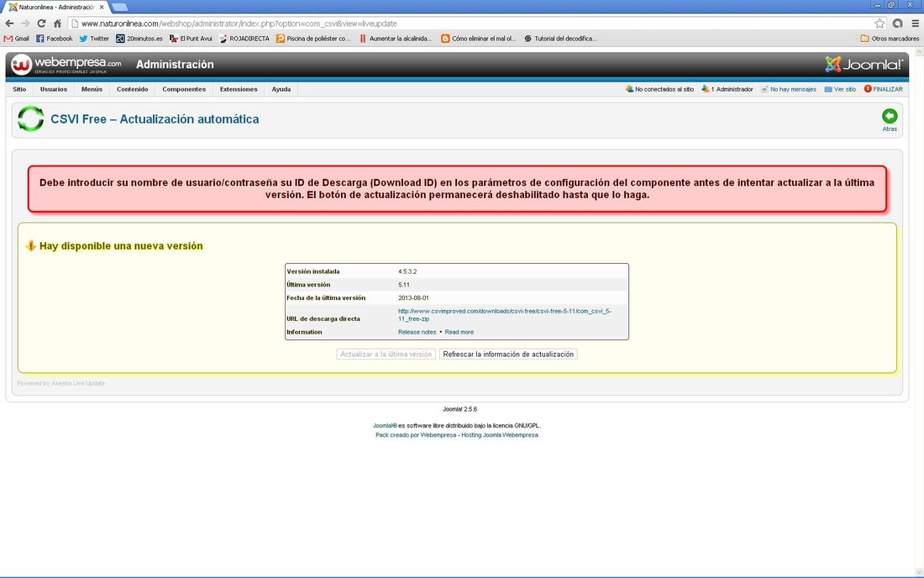
Task: Close the Naturonlinea tab
Action: [x=102, y=7]
